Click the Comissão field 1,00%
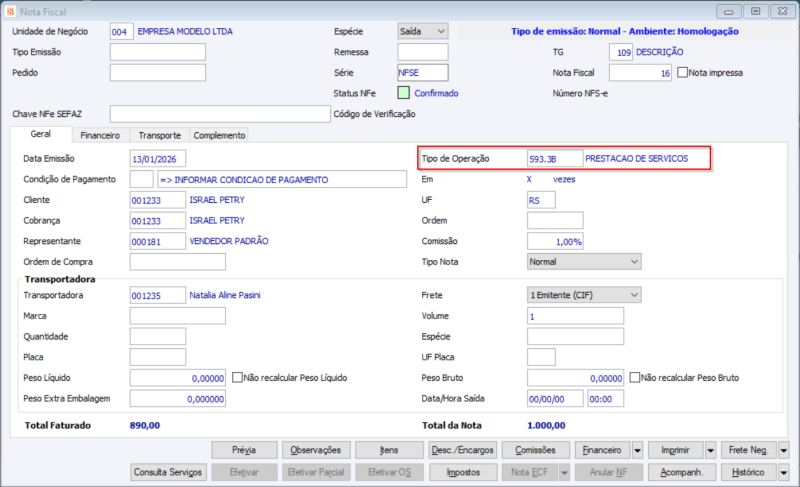Viewport: 800px width, 487px height. tap(555, 241)
